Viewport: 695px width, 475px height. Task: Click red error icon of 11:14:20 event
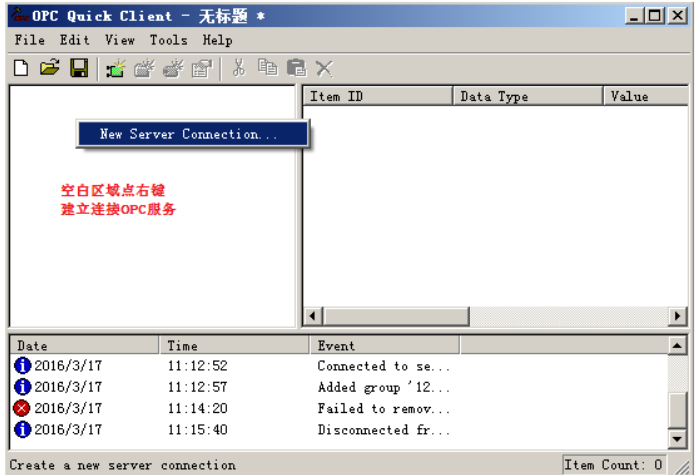click(22, 408)
